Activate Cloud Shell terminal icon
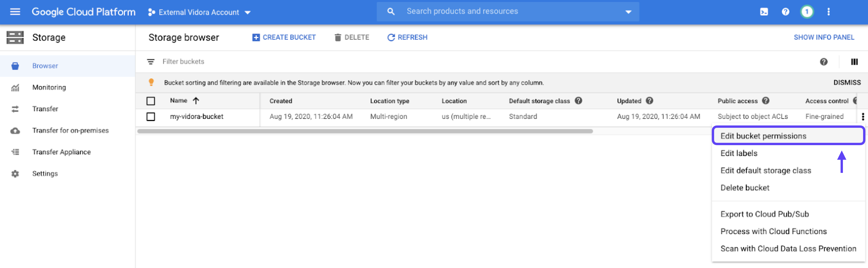 click(764, 12)
